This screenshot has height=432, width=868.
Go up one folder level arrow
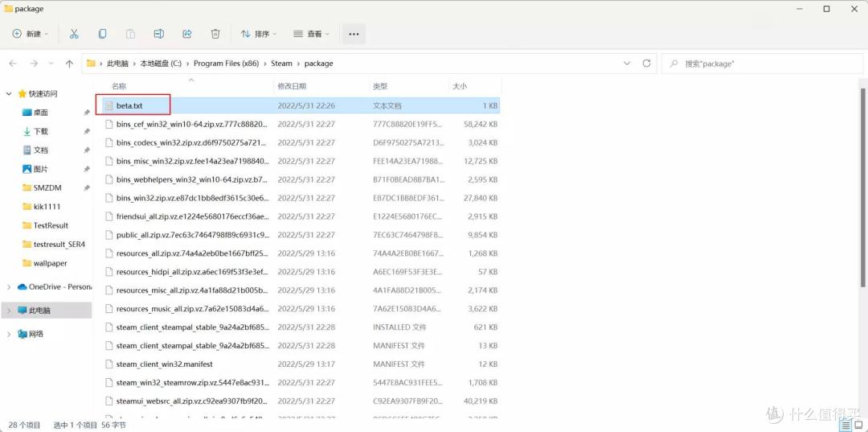point(69,64)
